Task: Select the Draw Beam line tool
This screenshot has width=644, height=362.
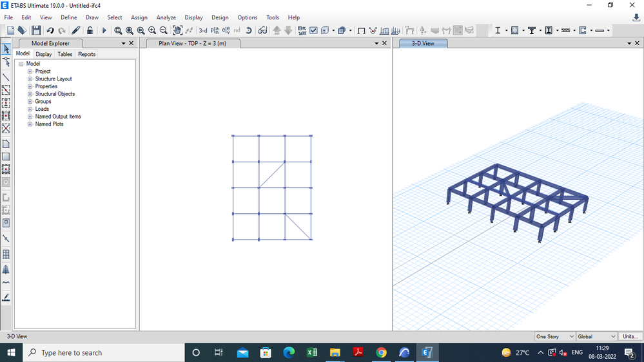Action: pyautogui.click(x=6, y=77)
